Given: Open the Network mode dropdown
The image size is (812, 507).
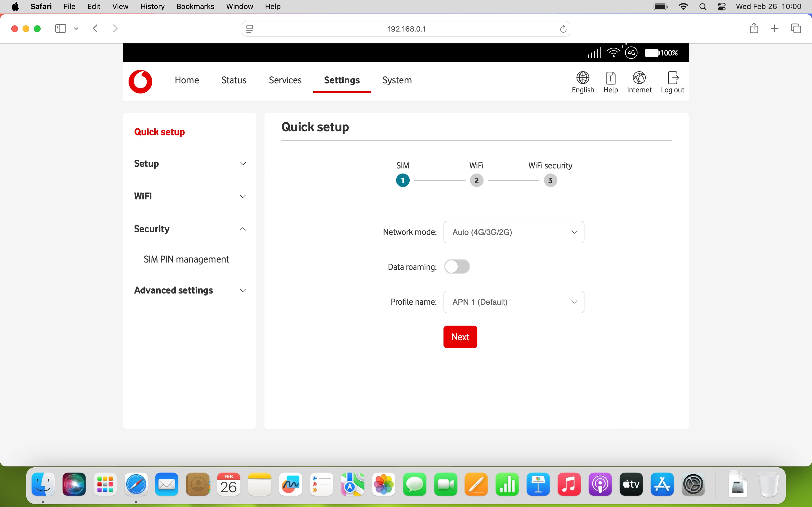Looking at the screenshot, I should pyautogui.click(x=514, y=232).
